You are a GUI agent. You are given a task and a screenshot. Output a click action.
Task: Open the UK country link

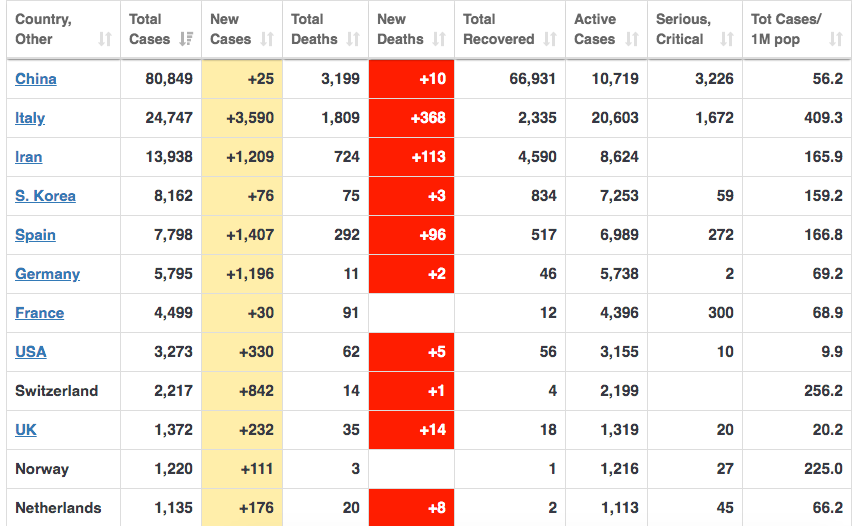click(x=26, y=429)
